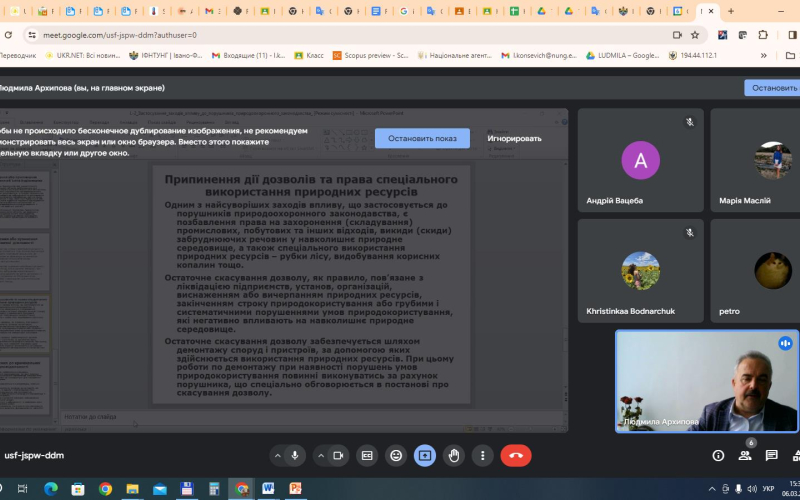Open a new browser tab
The image size is (800, 500).
[x=731, y=11]
